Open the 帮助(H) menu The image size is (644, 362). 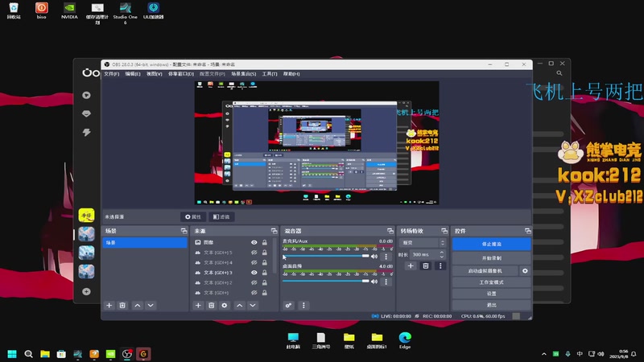[x=291, y=74]
